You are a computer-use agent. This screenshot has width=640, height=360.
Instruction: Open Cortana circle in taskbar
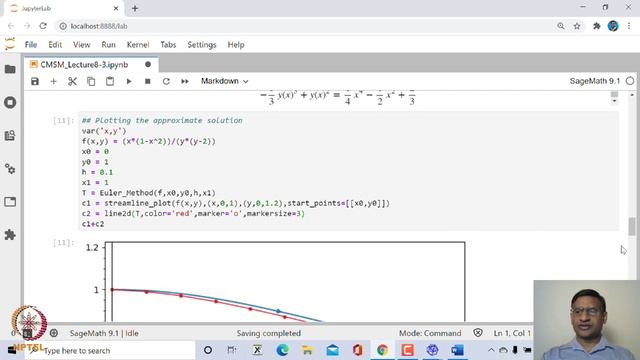click(x=208, y=350)
